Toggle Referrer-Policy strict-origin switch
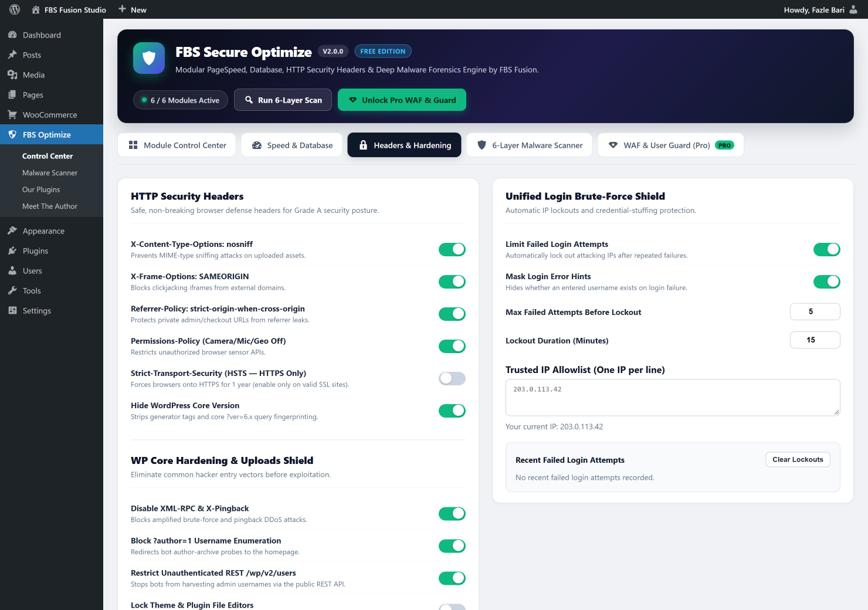The height and width of the screenshot is (610, 868). tap(452, 314)
